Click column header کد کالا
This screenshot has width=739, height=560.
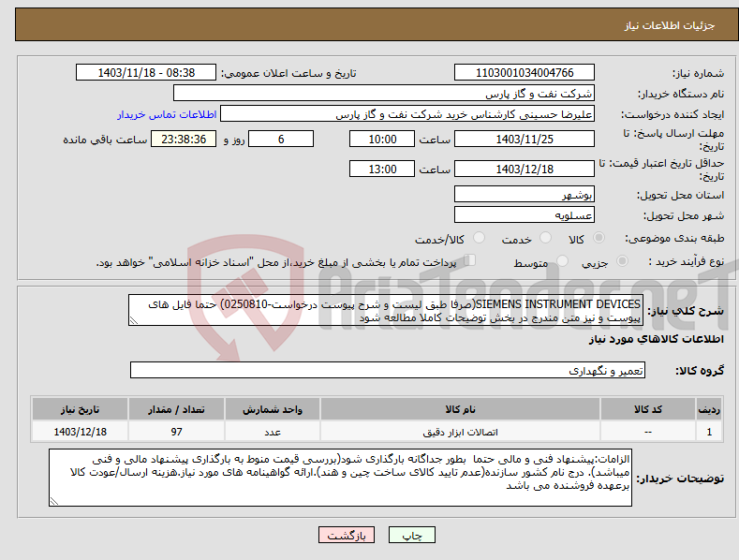point(648,409)
